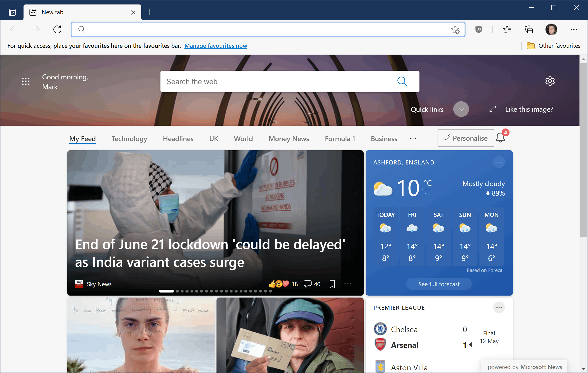588x373 pixels.
Task: Switch to the Technology feed tab
Action: [129, 139]
